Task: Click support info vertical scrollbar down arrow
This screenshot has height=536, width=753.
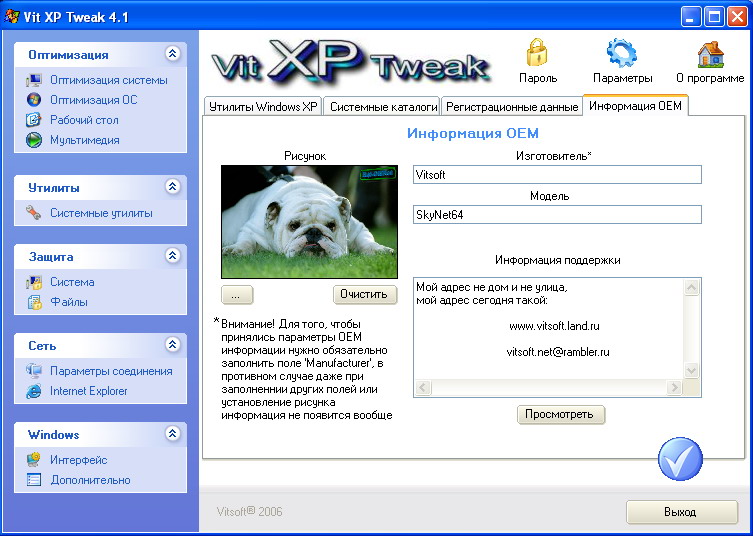Action: point(691,371)
